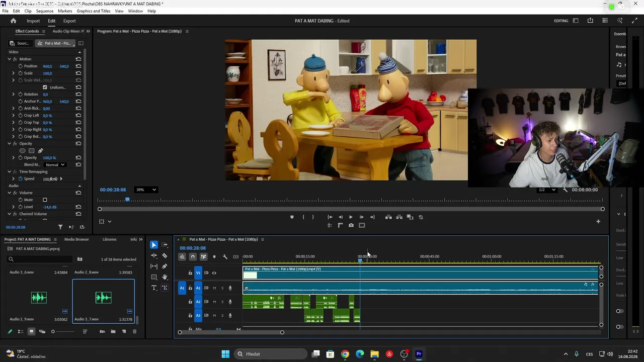Image resolution: width=644 pixels, height=362 pixels.
Task: Click the Mark Out bracket icon
Action: tap(313, 217)
